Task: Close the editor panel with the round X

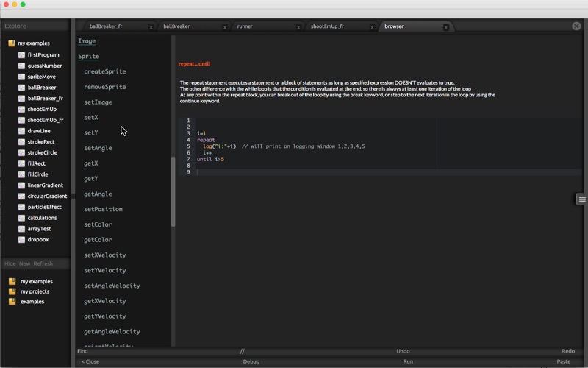Action: point(576,26)
